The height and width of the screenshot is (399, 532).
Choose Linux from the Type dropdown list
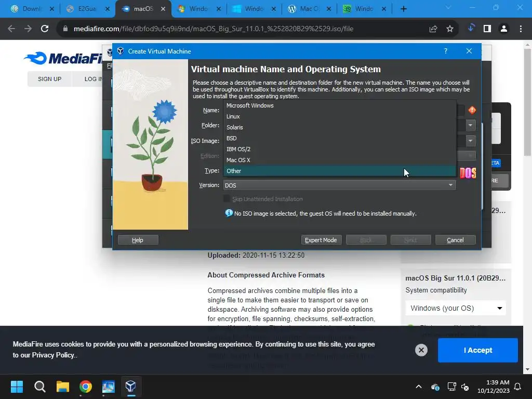[x=339, y=116]
